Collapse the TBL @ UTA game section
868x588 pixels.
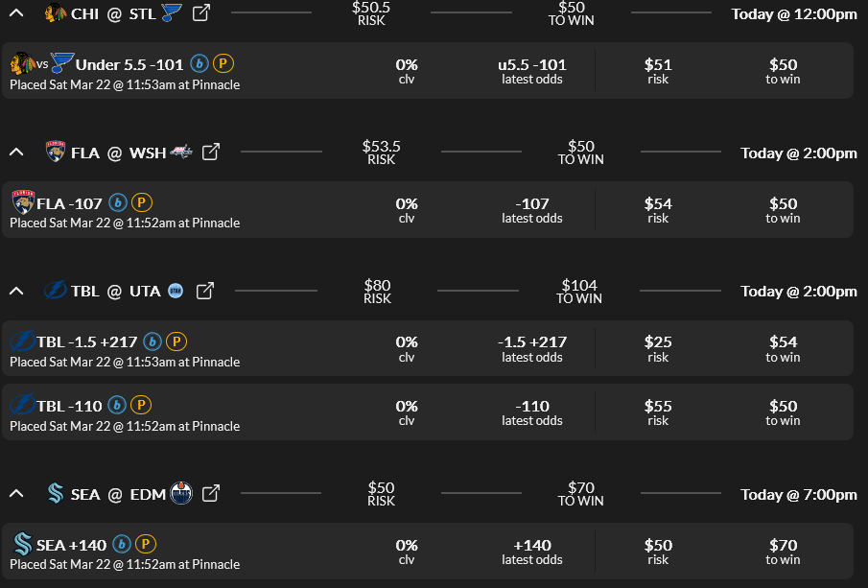point(16,292)
